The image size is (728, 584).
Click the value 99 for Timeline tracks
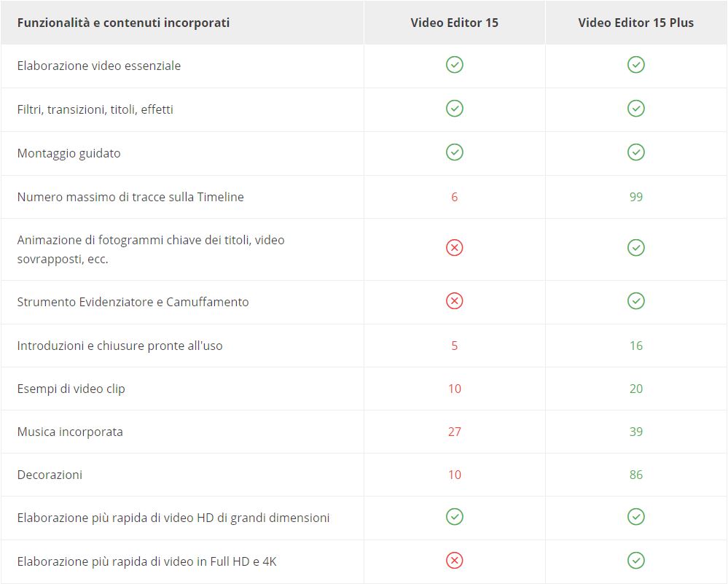point(636,197)
